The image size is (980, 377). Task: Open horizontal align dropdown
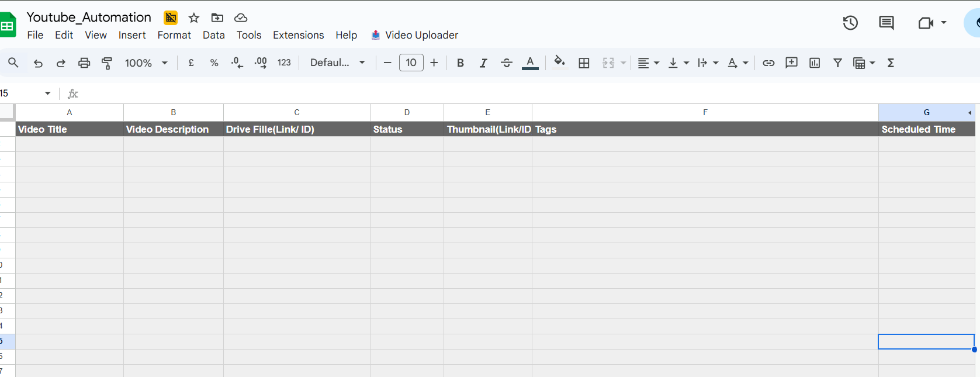pyautogui.click(x=648, y=63)
